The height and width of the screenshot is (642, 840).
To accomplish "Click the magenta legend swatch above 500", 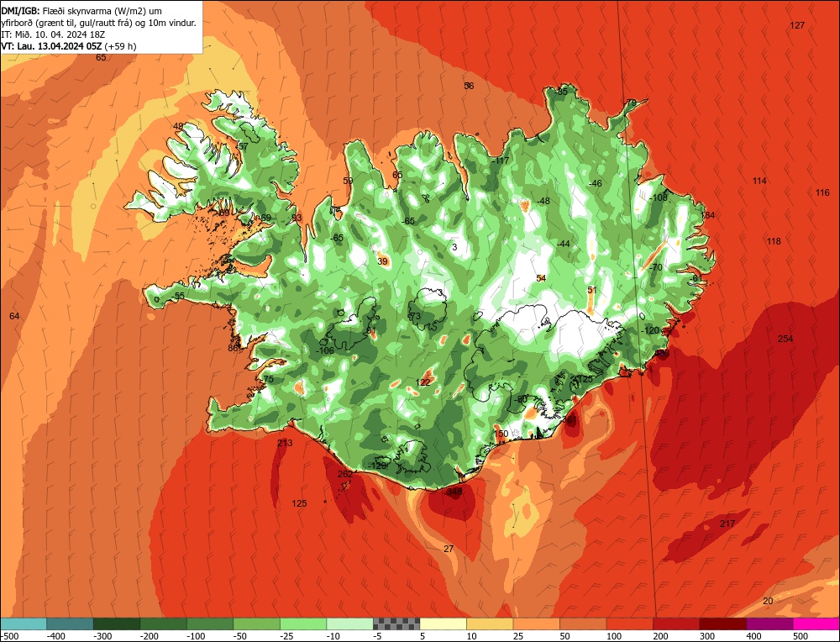I will pos(816,624).
